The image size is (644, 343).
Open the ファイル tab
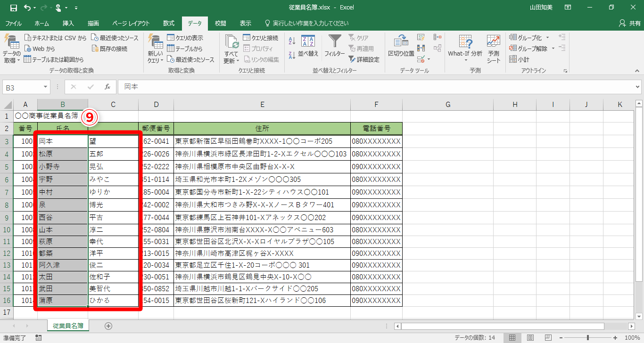[x=13, y=23]
